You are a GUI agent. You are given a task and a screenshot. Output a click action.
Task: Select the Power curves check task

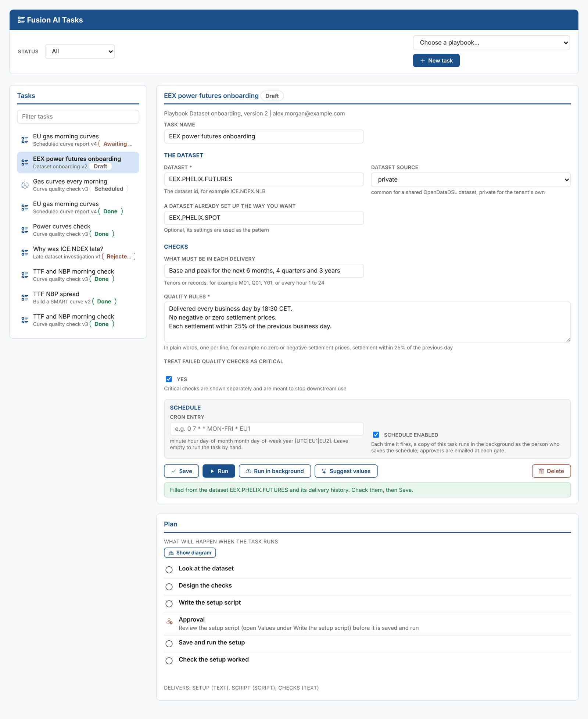click(x=78, y=230)
